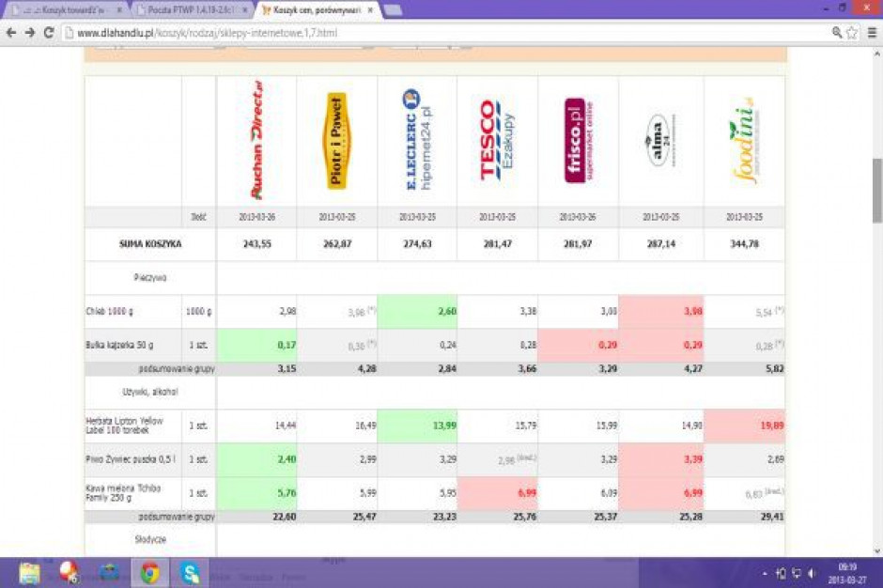The image size is (883, 588).
Task: Select the E.Leclerc hipernet24.pl logo
Action: (x=417, y=140)
